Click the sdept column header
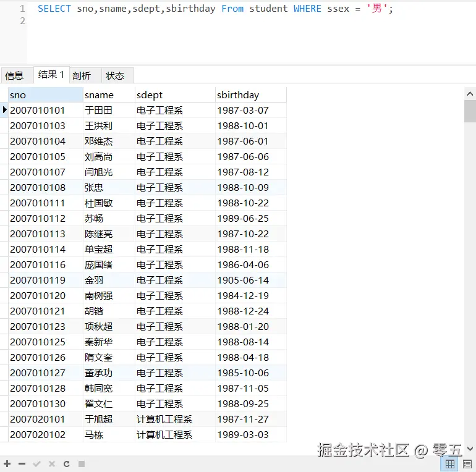Screen dimensions: 476x472 [175, 95]
